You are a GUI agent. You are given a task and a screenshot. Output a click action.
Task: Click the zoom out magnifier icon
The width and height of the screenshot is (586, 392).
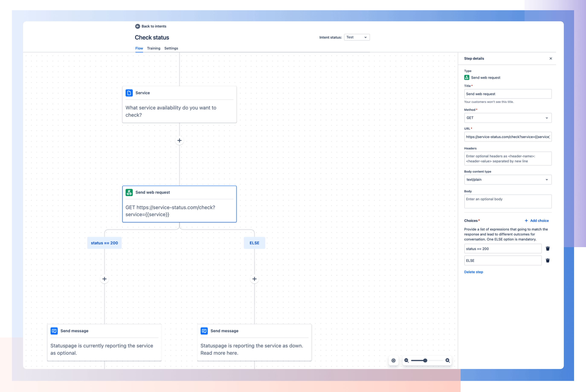click(x=407, y=360)
